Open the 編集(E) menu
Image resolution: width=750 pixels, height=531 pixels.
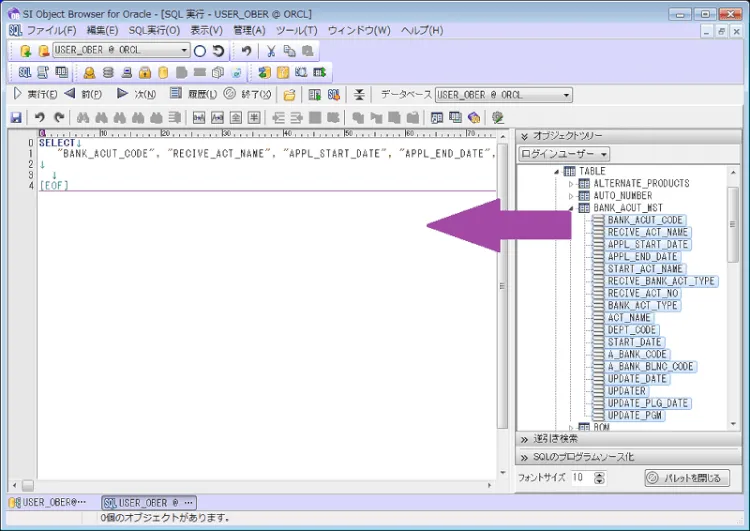102,31
